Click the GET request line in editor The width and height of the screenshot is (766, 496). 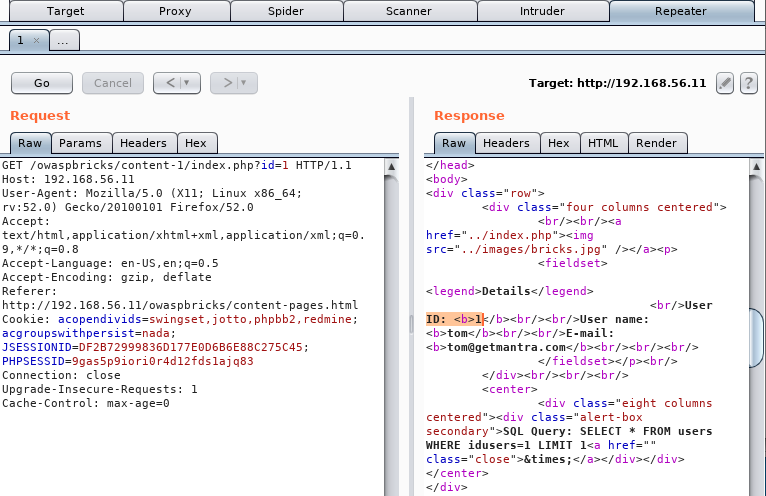[177, 165]
